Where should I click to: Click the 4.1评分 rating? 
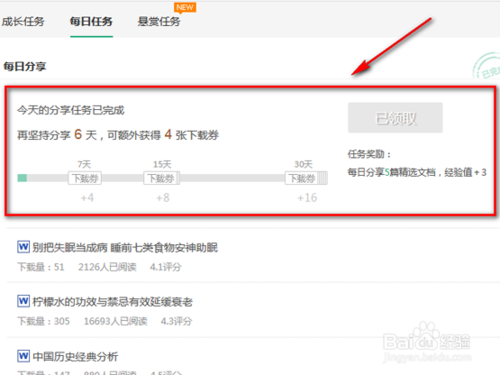click(x=166, y=267)
